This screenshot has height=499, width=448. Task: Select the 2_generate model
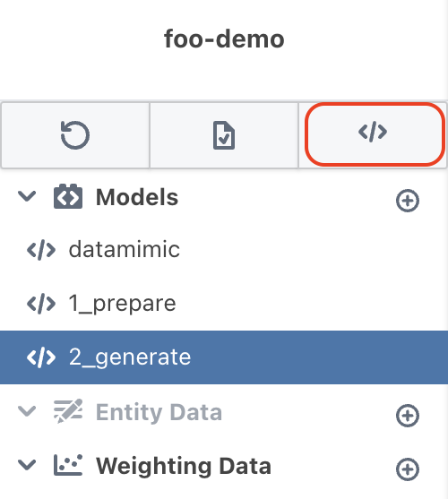[224, 357]
